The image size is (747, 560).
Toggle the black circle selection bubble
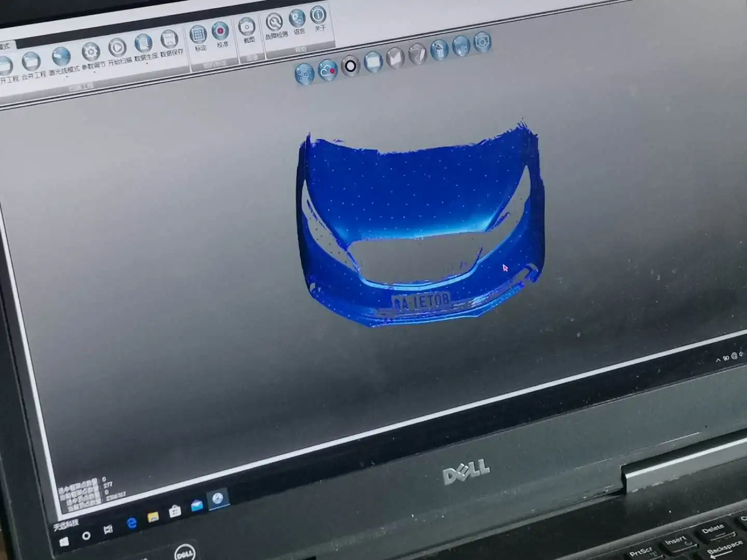point(351,66)
